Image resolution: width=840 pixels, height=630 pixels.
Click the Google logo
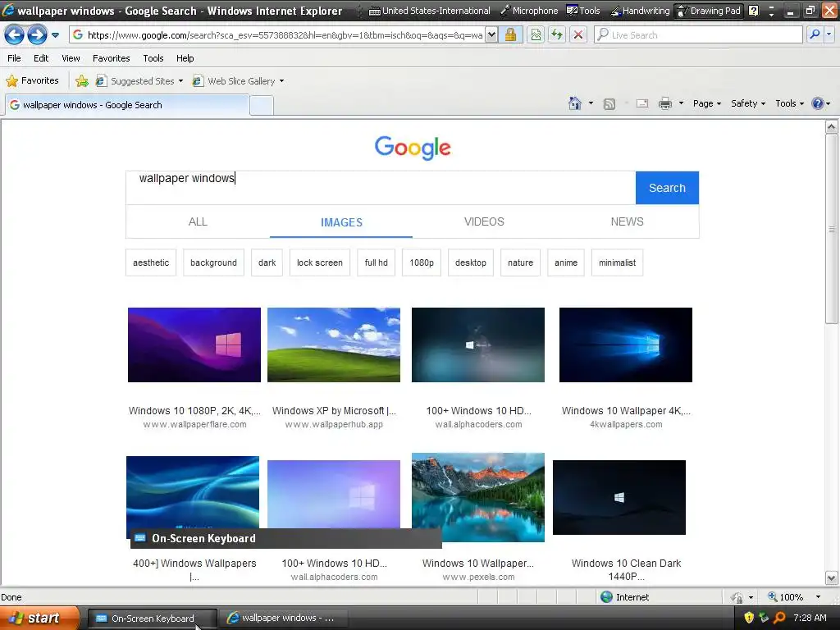pyautogui.click(x=413, y=148)
